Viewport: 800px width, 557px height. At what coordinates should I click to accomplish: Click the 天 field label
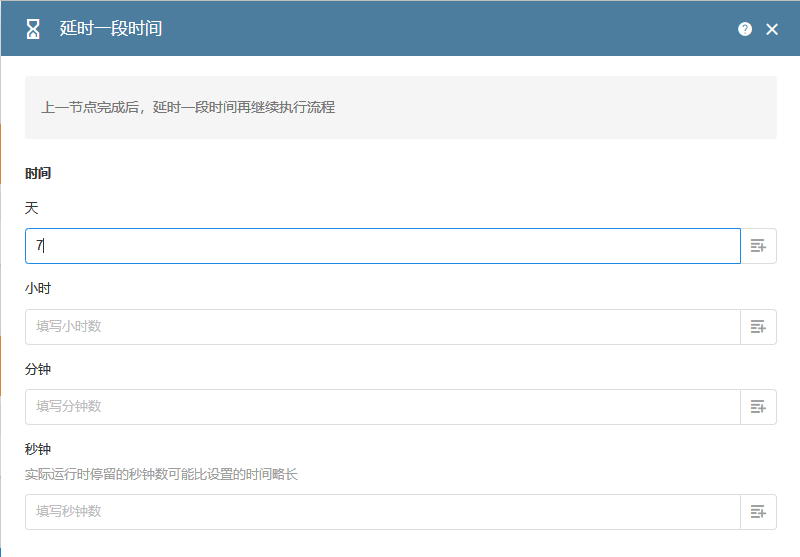pyautogui.click(x=31, y=208)
